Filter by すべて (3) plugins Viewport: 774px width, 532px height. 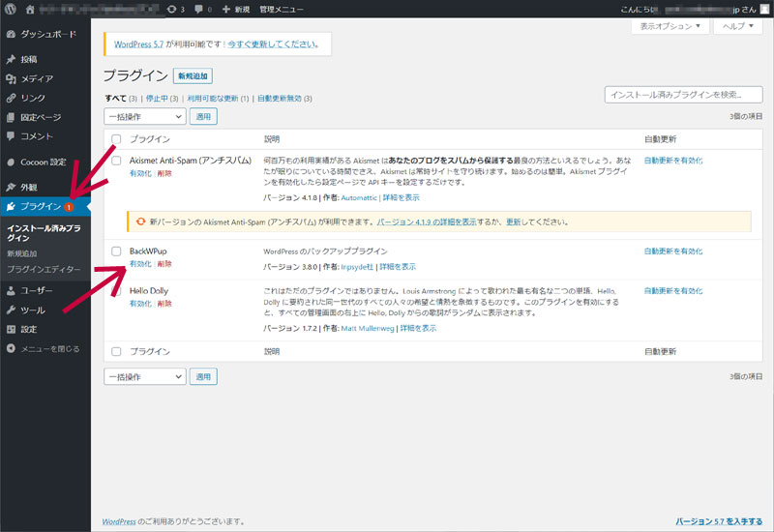(121, 99)
